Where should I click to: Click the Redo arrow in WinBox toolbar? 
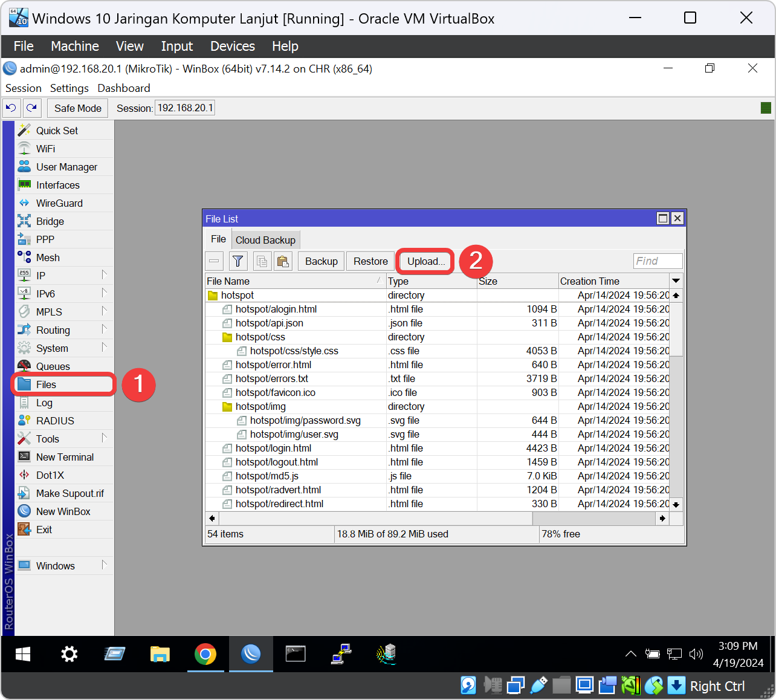pyautogui.click(x=32, y=108)
